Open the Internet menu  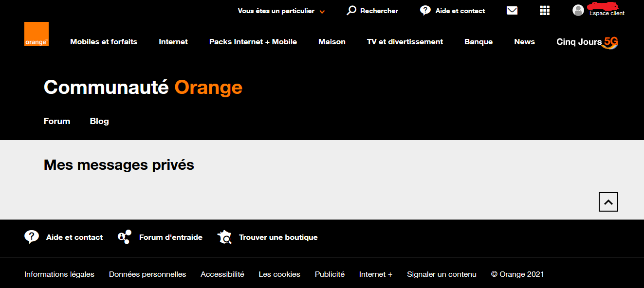pyautogui.click(x=173, y=42)
